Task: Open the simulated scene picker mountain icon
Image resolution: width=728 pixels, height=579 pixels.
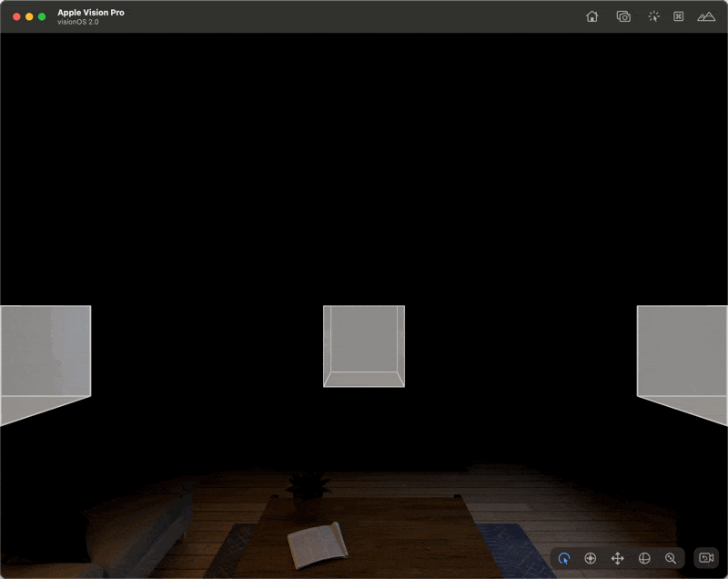Action: coord(706,16)
